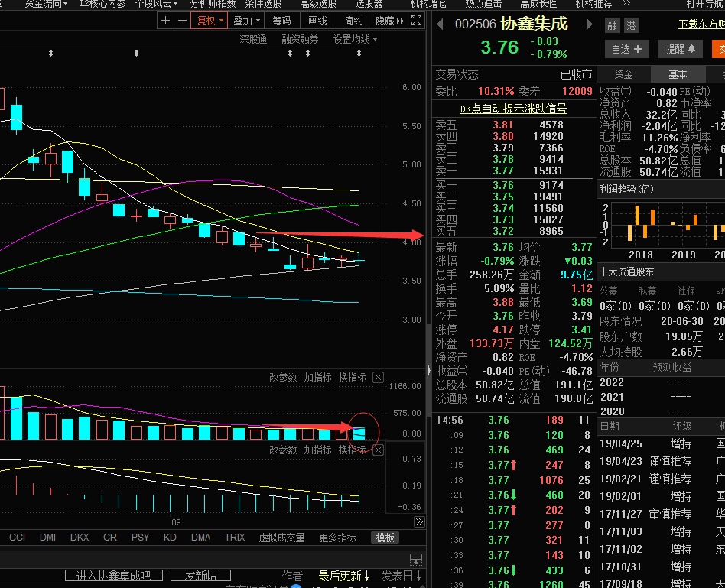Open 机构增仓 menu
The image size is (725, 588).
tap(428, 4)
